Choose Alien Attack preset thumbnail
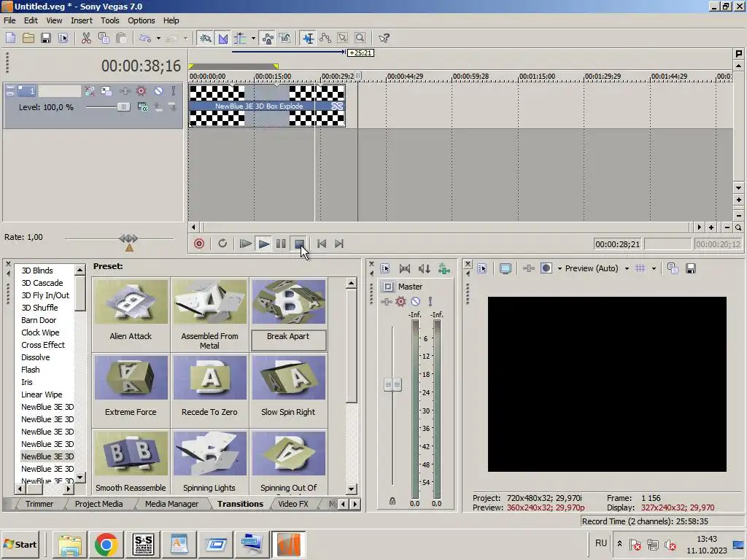 (x=131, y=302)
